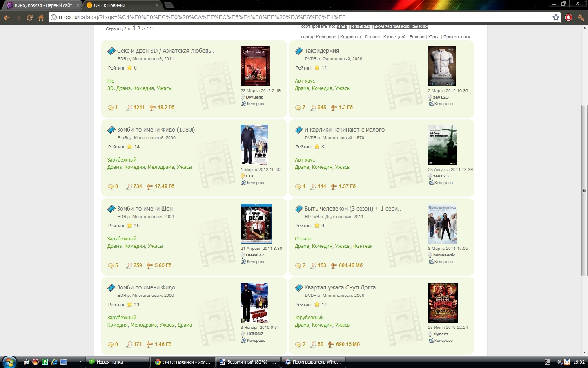The height and width of the screenshot is (368, 588).
Task: Open the Секс и Дзен 3D / Азиатская любовь title
Action: [166, 51]
